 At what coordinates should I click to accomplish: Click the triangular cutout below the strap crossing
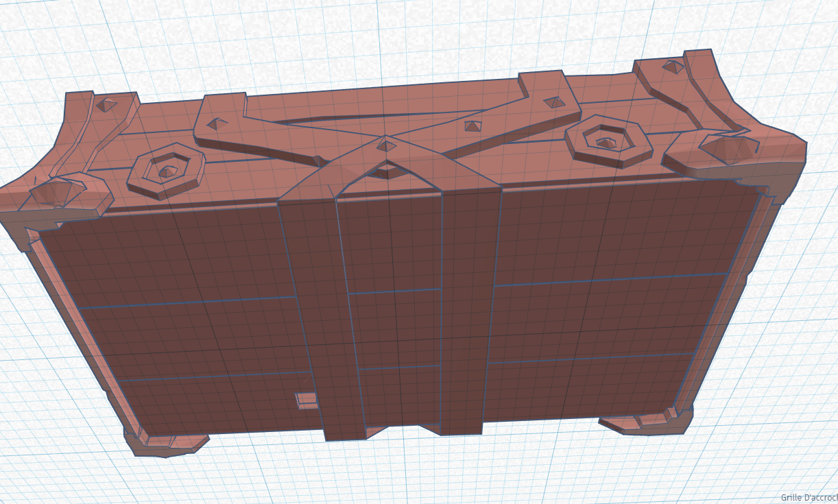pyautogui.click(x=386, y=171)
